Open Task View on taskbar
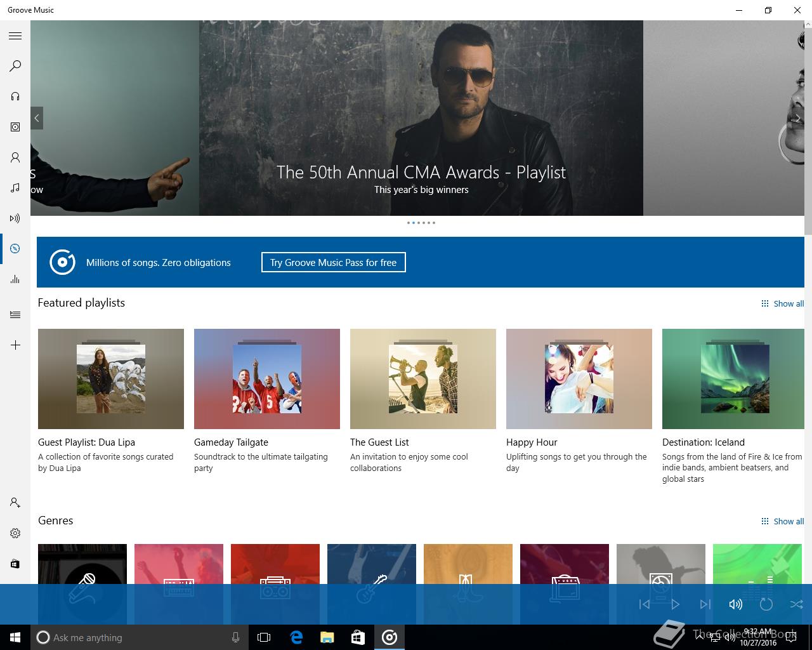812x650 pixels. [264, 637]
